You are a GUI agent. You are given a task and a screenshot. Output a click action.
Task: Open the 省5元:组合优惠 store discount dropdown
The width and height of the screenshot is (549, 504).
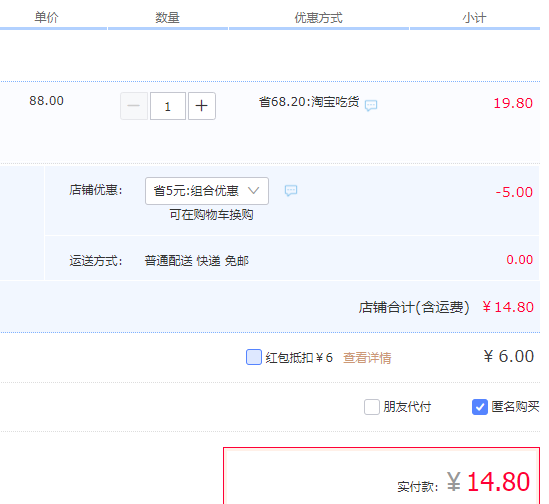click(x=207, y=191)
